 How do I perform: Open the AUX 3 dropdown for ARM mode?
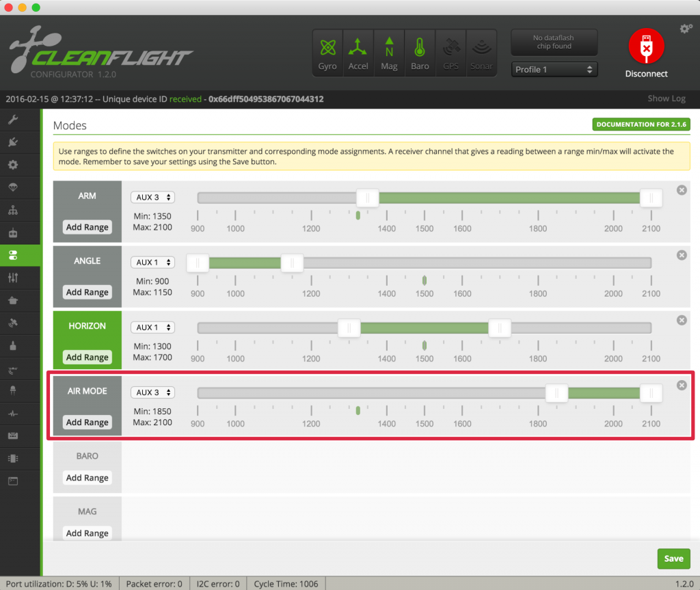tap(152, 197)
